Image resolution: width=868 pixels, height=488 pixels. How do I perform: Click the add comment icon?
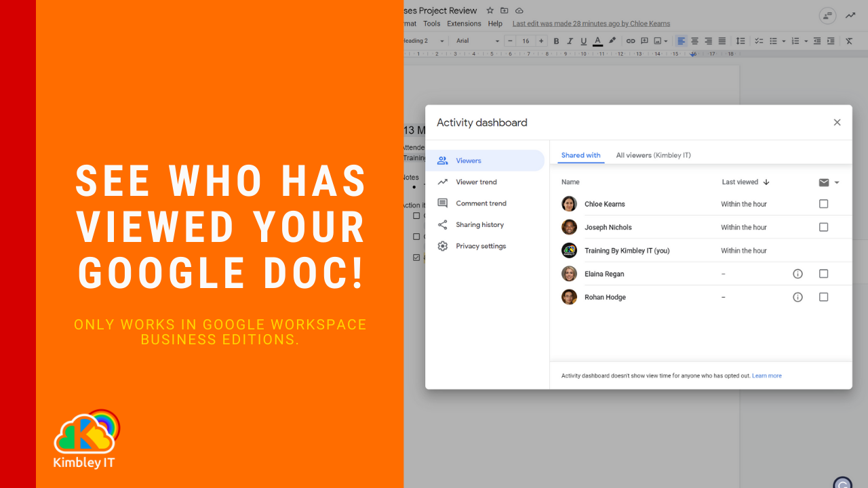(644, 41)
